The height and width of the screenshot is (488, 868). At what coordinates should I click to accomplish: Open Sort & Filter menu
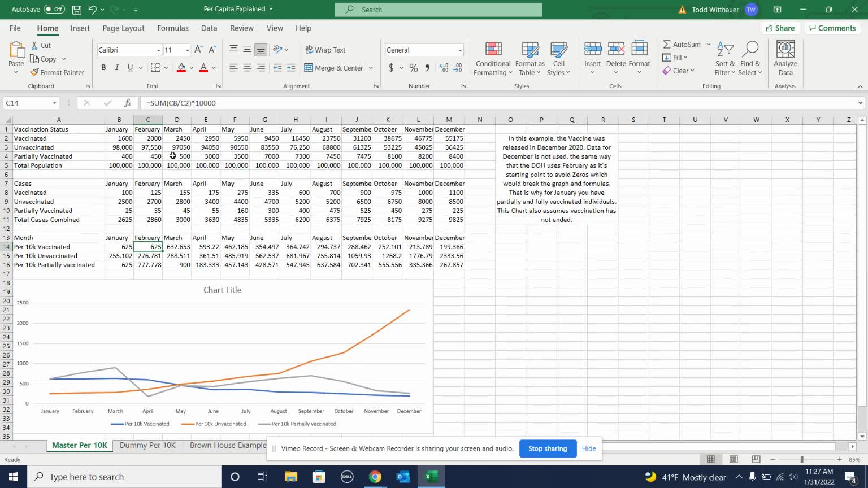coord(725,59)
